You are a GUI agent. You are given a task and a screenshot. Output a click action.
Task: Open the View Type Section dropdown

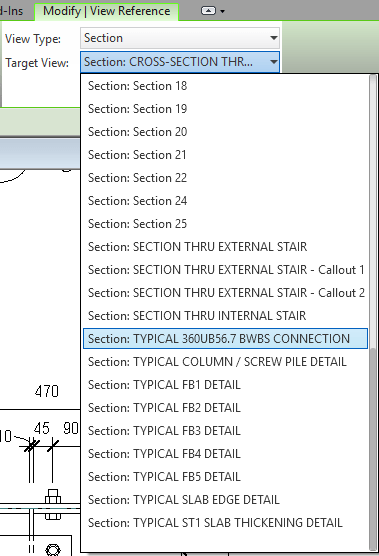tap(180, 38)
